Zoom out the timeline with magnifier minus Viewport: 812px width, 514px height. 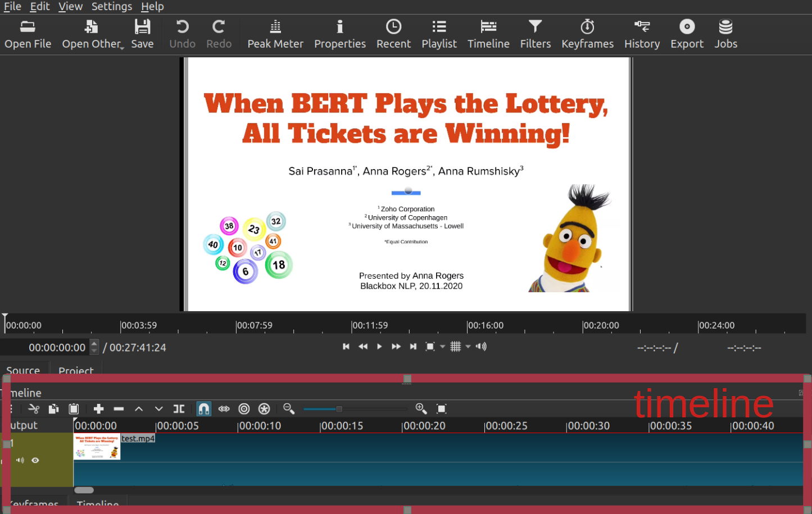(289, 409)
